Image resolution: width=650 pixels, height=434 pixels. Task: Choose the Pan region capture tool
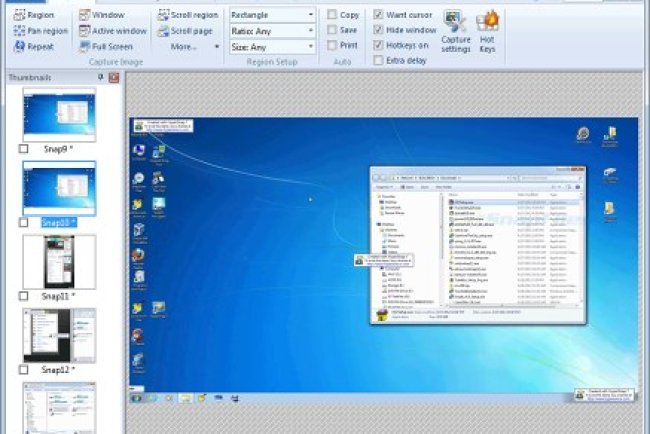coord(40,31)
